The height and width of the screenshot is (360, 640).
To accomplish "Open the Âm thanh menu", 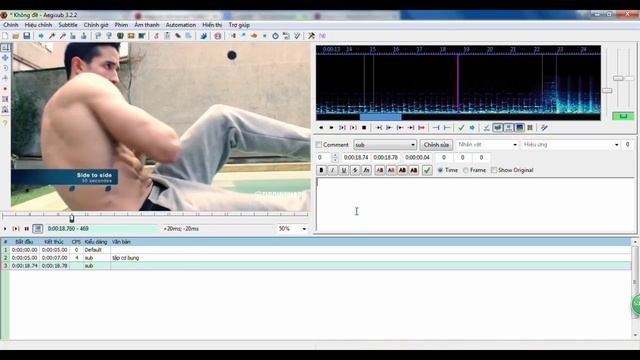I will coord(147,25).
